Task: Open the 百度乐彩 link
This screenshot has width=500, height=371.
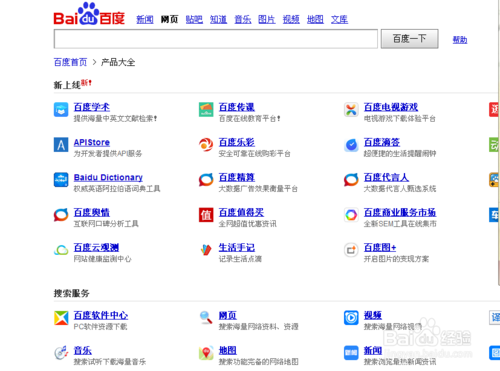Action: (x=237, y=142)
